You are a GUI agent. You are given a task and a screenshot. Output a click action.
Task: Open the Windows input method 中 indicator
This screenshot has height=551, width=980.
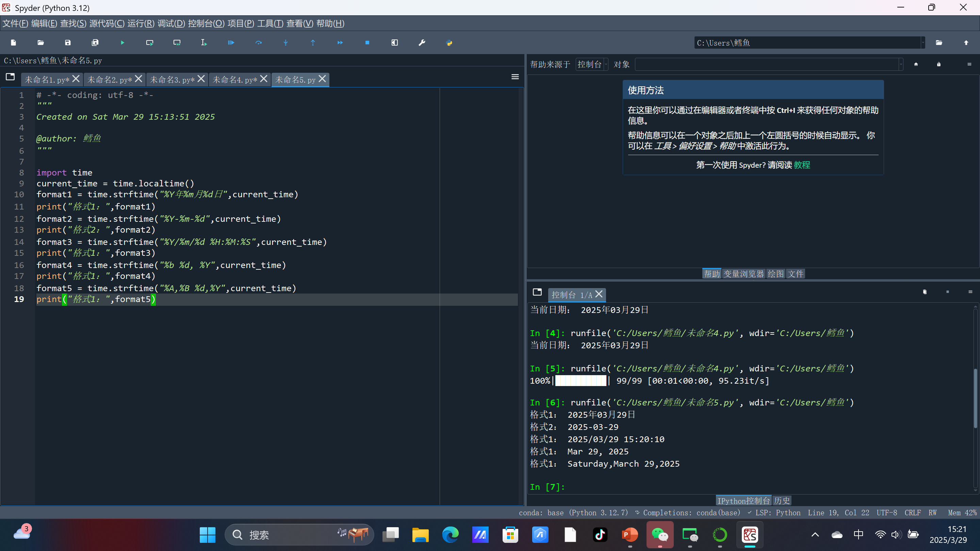point(858,535)
